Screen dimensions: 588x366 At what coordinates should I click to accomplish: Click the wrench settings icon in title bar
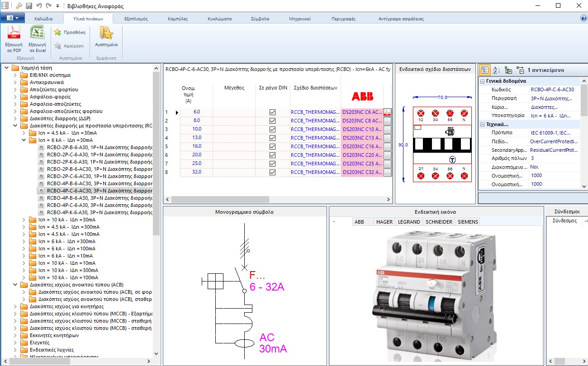[19, 6]
